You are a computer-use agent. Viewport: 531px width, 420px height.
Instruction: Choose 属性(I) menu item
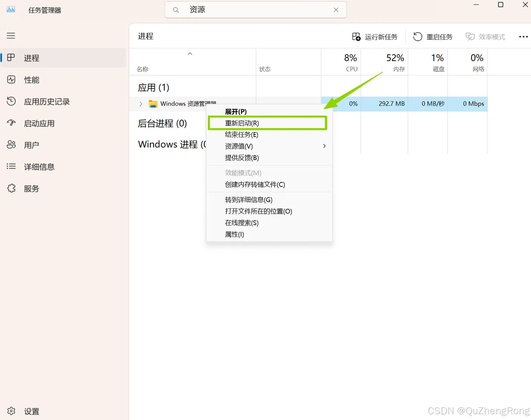pyautogui.click(x=269, y=234)
